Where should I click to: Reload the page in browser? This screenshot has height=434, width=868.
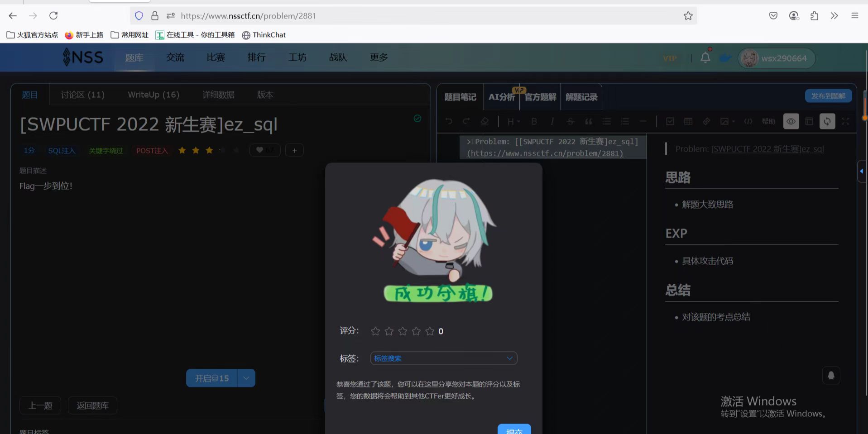[53, 16]
